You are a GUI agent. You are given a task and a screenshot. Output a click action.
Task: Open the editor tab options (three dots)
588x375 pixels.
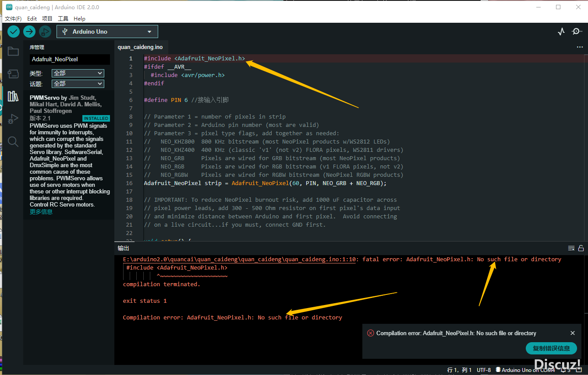tap(580, 47)
